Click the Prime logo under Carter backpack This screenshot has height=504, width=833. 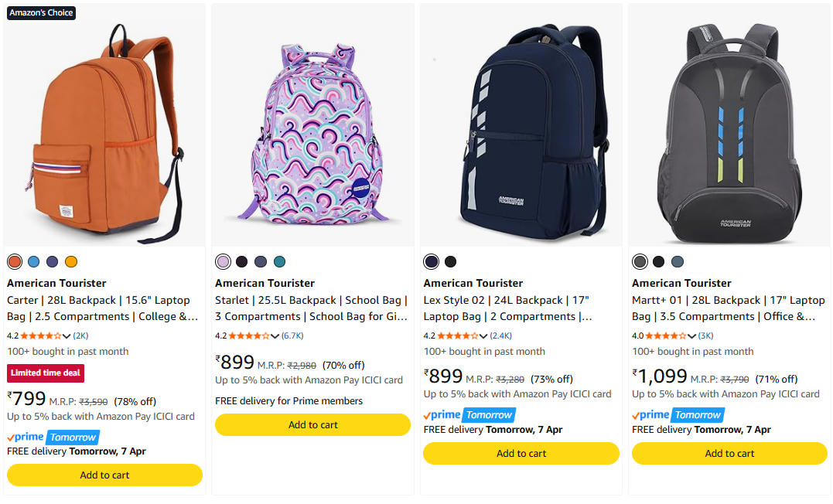26,437
